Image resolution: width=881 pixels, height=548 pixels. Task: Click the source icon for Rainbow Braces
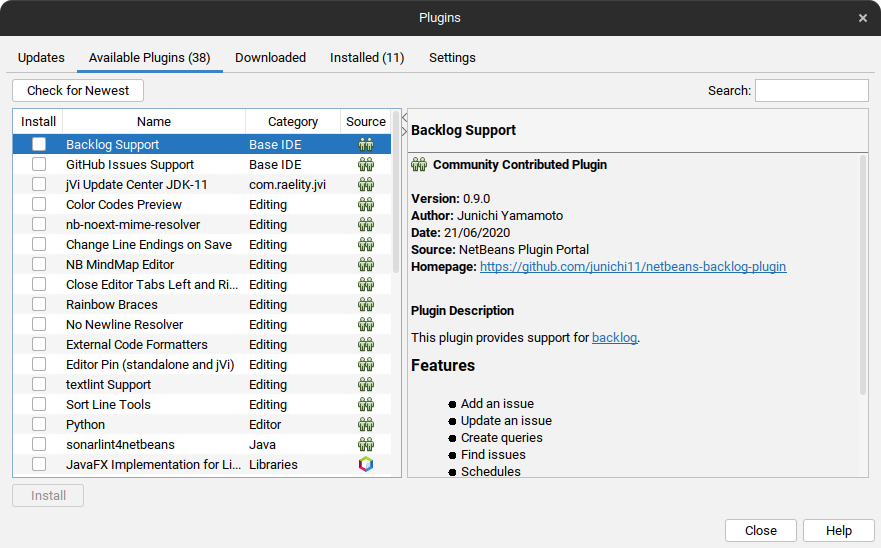point(365,305)
